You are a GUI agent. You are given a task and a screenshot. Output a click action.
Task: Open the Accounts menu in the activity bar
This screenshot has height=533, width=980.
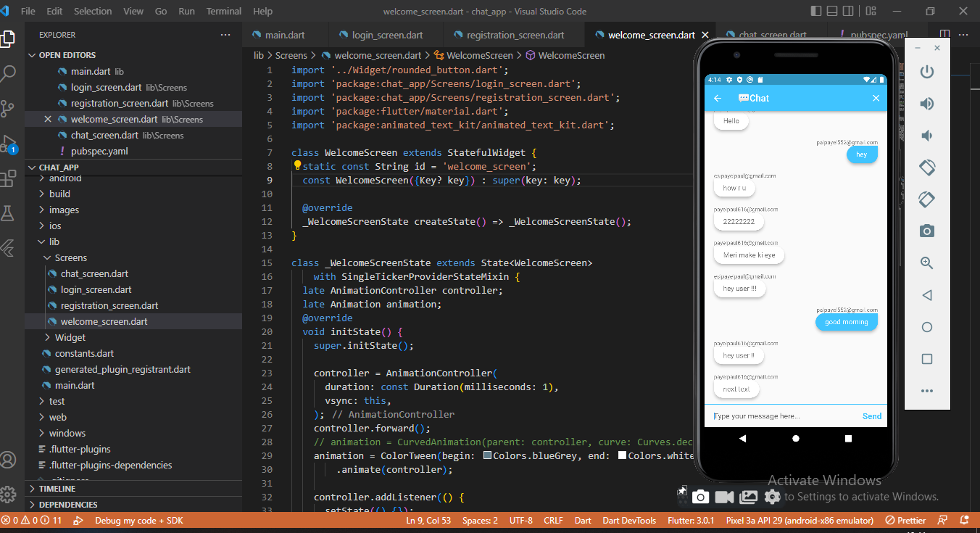[x=8, y=460]
